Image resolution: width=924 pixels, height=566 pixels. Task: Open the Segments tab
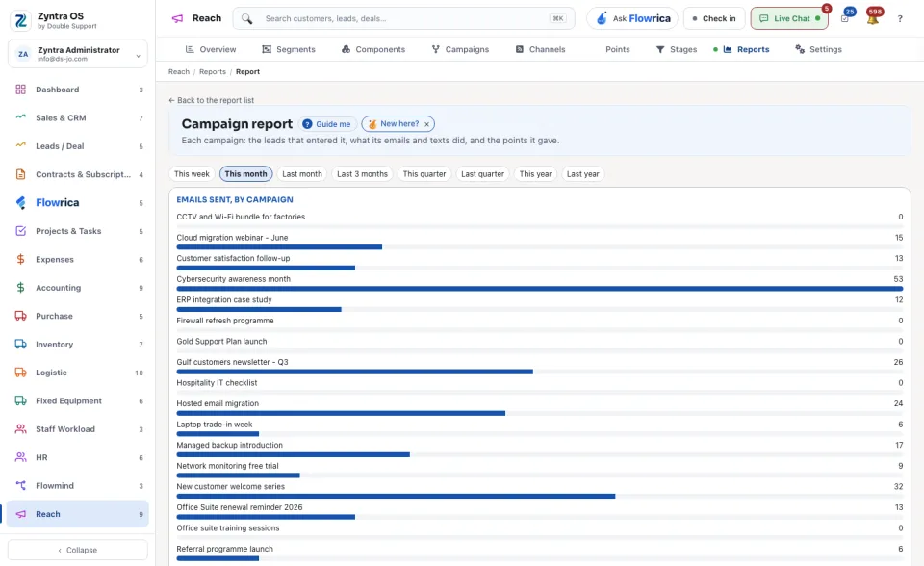pyautogui.click(x=289, y=49)
